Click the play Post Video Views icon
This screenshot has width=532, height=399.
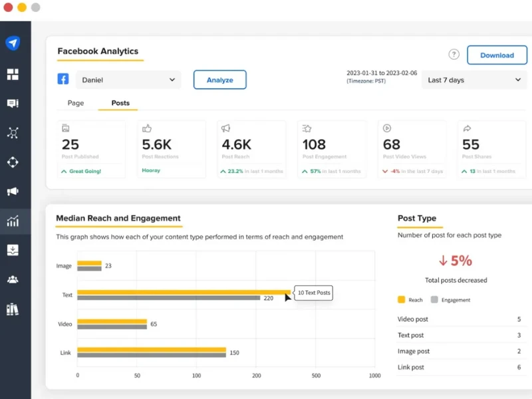click(x=387, y=128)
